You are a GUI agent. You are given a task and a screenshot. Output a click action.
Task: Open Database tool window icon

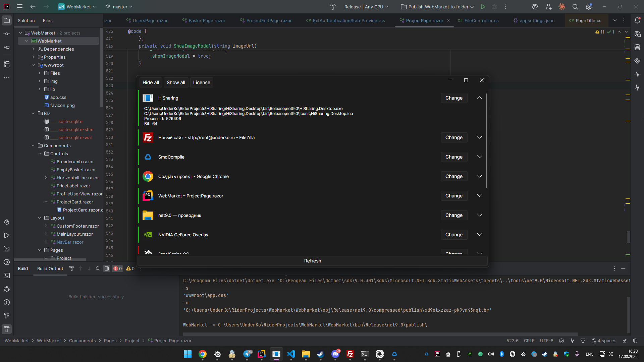coord(637,47)
